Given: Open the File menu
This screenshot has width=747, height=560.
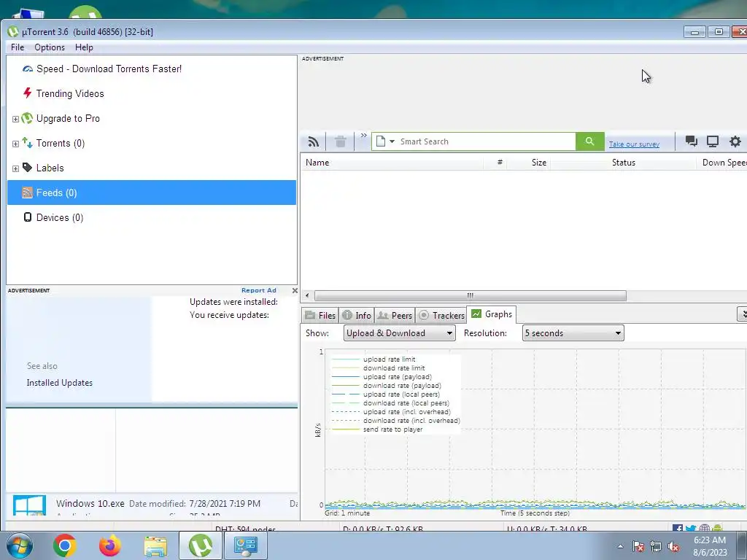Looking at the screenshot, I should tap(18, 47).
